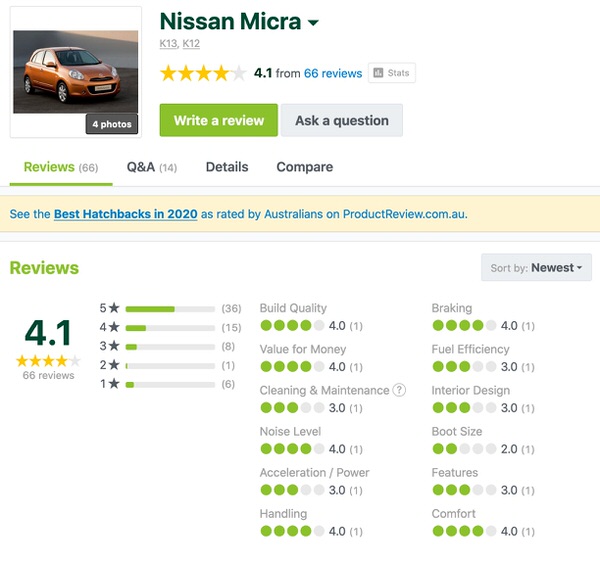Click the 66 reviews text under score
Screen dimensions: 600x563
(x=48, y=375)
